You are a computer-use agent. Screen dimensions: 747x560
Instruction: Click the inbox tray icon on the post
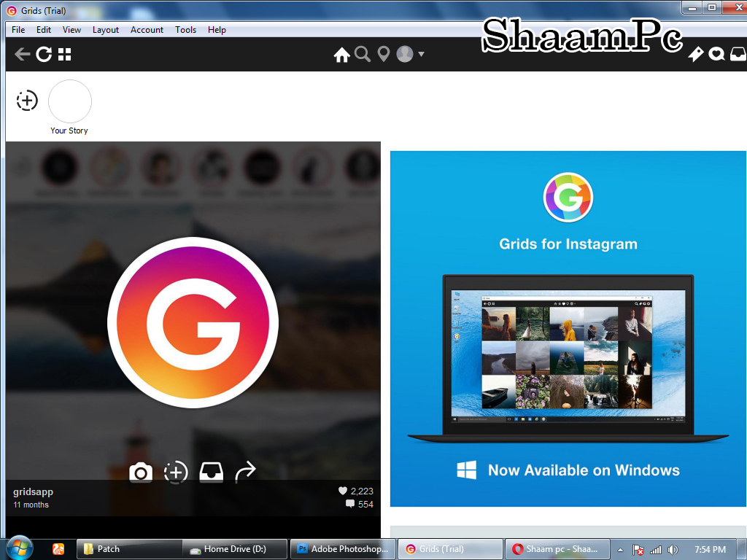(x=211, y=472)
